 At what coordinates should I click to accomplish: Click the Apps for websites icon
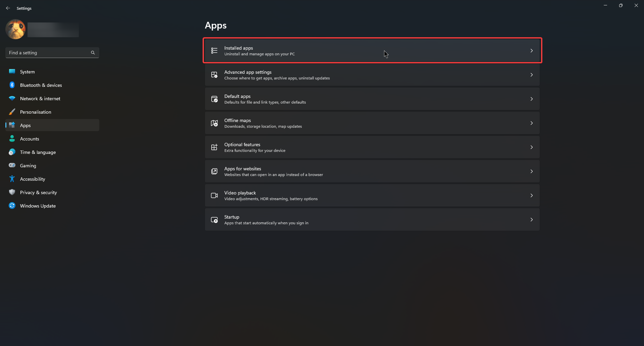pyautogui.click(x=214, y=171)
